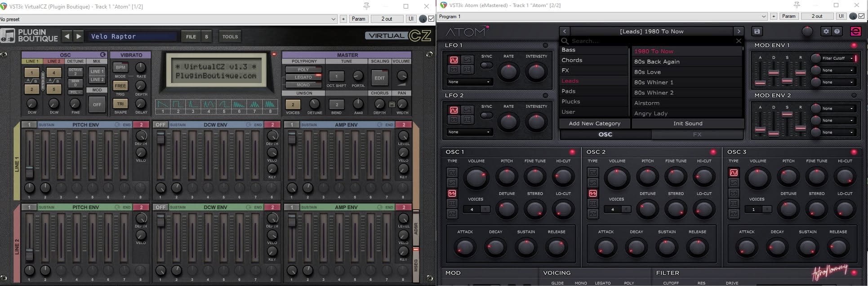
Task: Click the Atom save preset disk icon
Action: (757, 31)
